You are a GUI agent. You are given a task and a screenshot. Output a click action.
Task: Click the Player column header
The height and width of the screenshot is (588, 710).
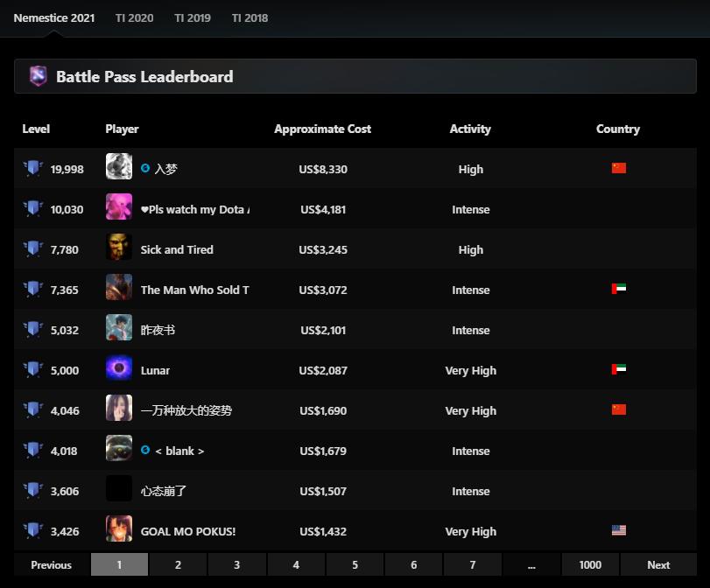123,129
